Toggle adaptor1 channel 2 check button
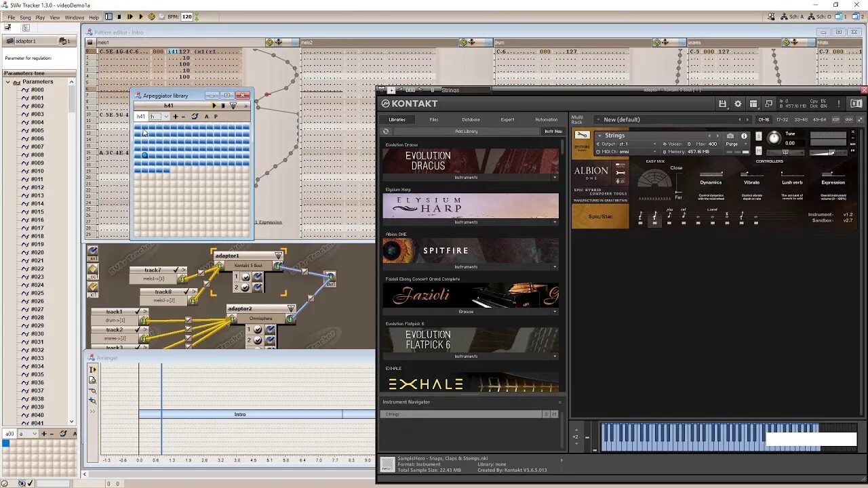This screenshot has width=868, height=488. click(245, 287)
